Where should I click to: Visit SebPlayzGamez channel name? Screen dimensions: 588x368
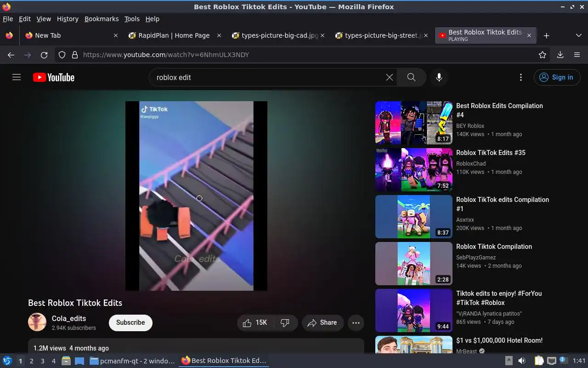pyautogui.click(x=476, y=258)
